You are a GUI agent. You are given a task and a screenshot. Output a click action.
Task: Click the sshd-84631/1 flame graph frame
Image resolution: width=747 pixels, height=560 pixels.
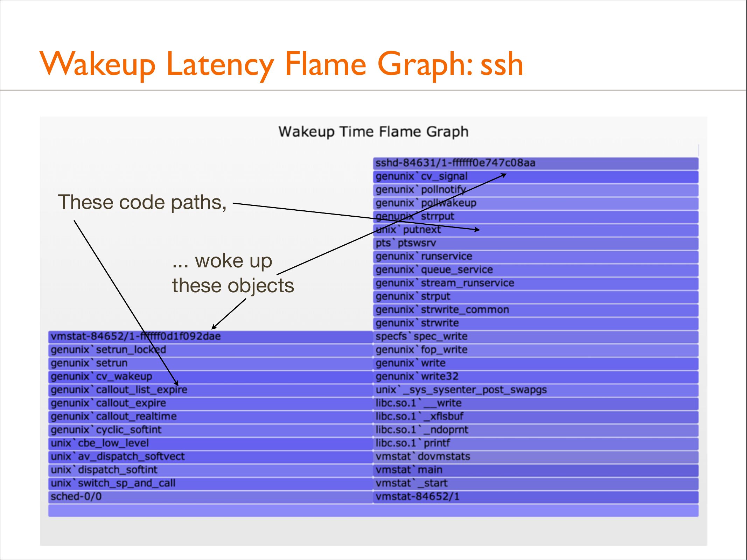536,163
